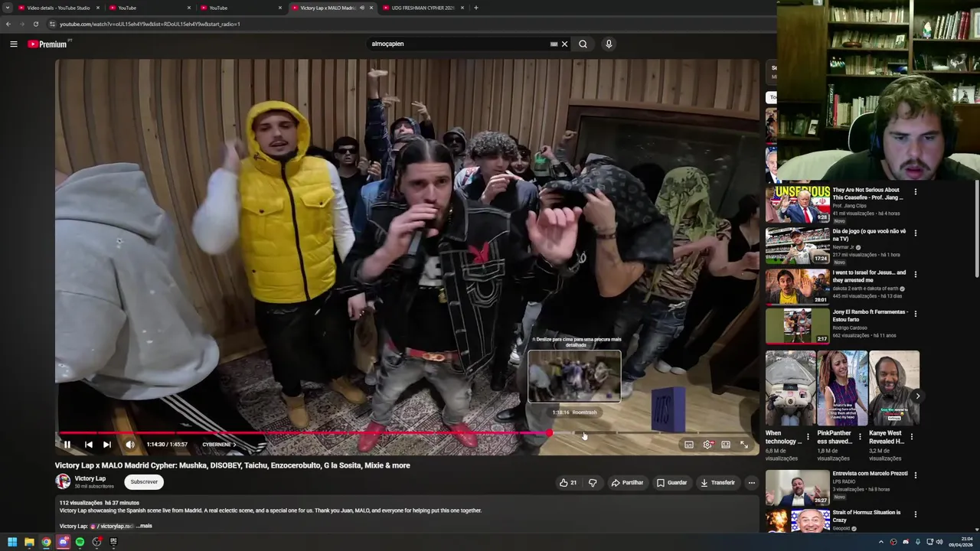Save video with Guardar button
This screenshot has height=551, width=980.
click(671, 483)
